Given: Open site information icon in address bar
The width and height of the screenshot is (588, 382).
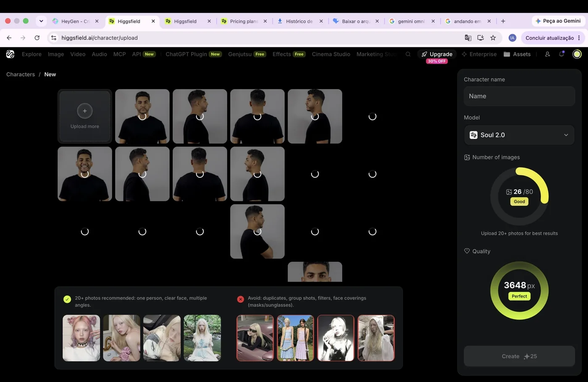Looking at the screenshot, I should (54, 38).
